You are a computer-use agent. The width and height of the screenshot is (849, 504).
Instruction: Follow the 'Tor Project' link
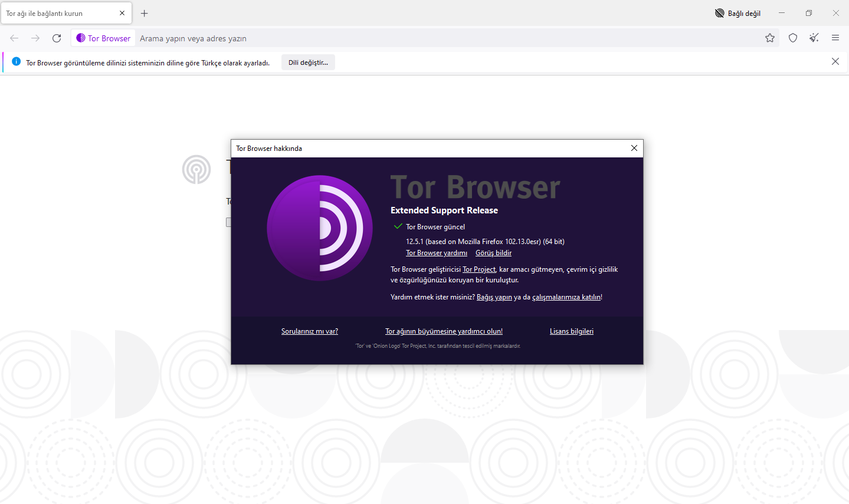click(479, 269)
